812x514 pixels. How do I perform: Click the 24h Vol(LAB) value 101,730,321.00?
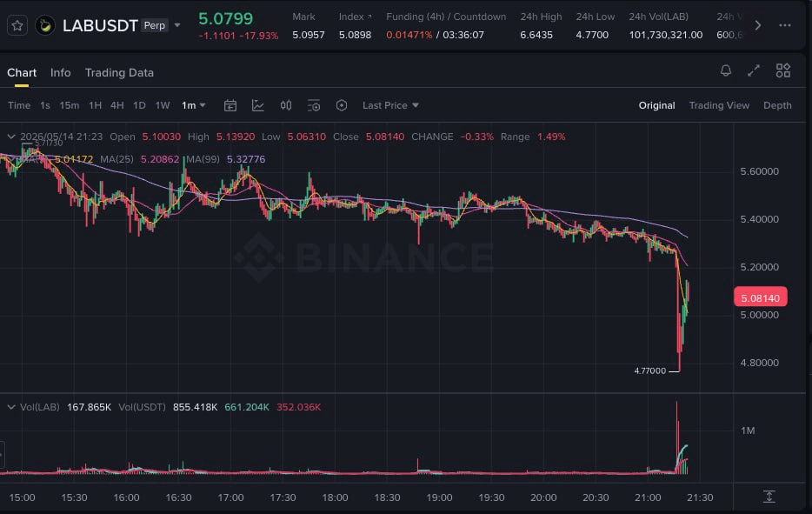pos(666,35)
